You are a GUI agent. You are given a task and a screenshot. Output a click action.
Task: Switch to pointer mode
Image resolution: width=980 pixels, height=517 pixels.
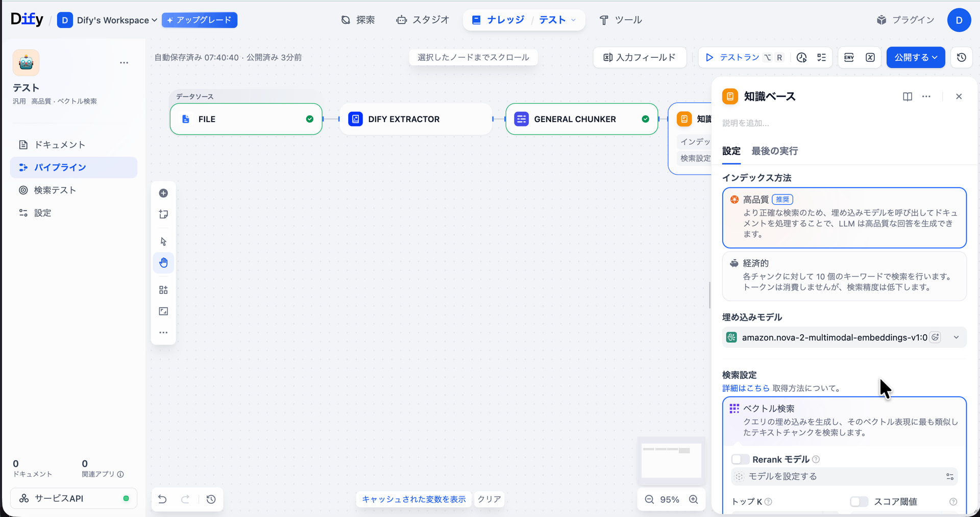[x=163, y=241]
